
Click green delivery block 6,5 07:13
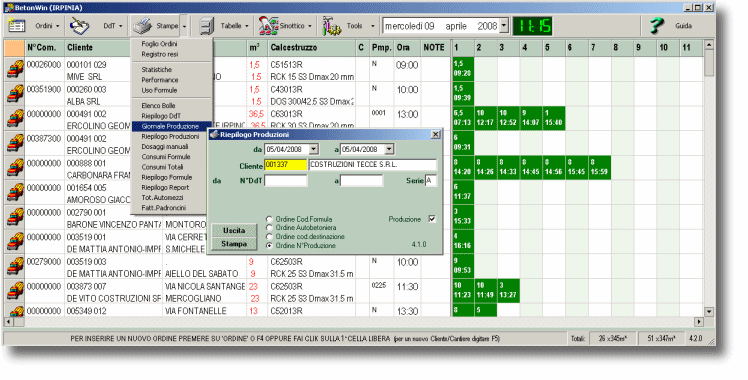coord(463,118)
